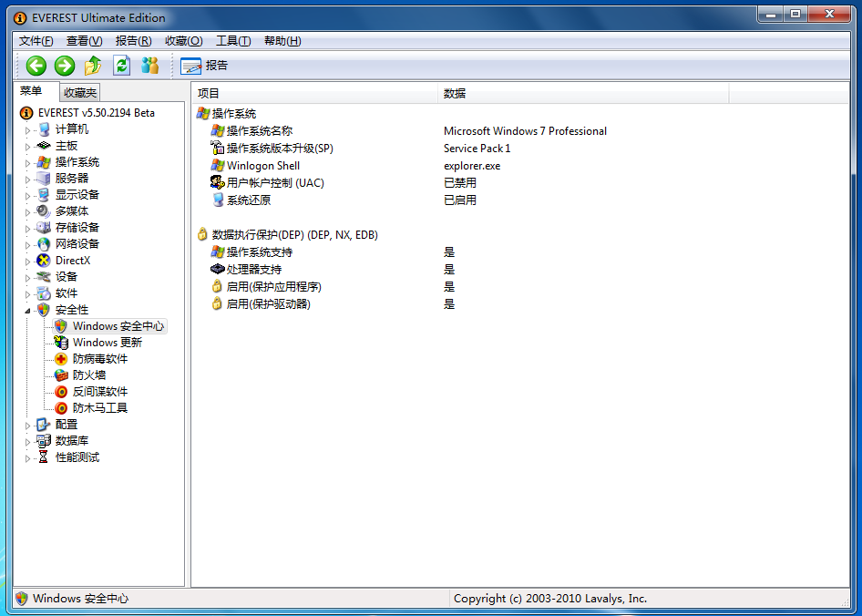Switch to the 收藏夹 tab
This screenshot has width=862, height=616.
pyautogui.click(x=79, y=93)
